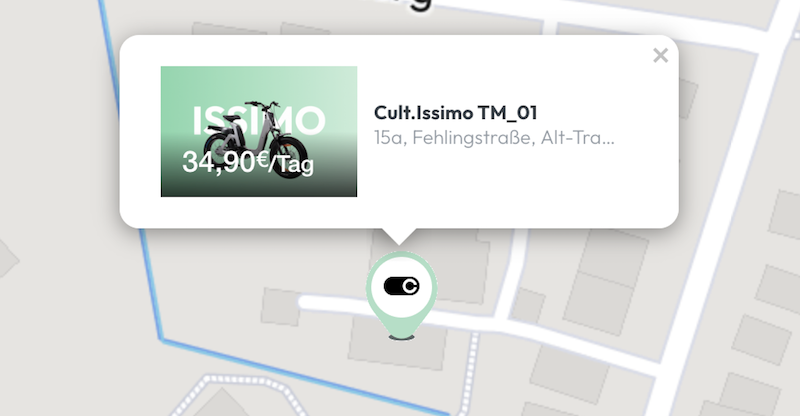Click the white ISSIMO lettering on thumbnail
Screen dimensions: 800x416
coord(259,121)
